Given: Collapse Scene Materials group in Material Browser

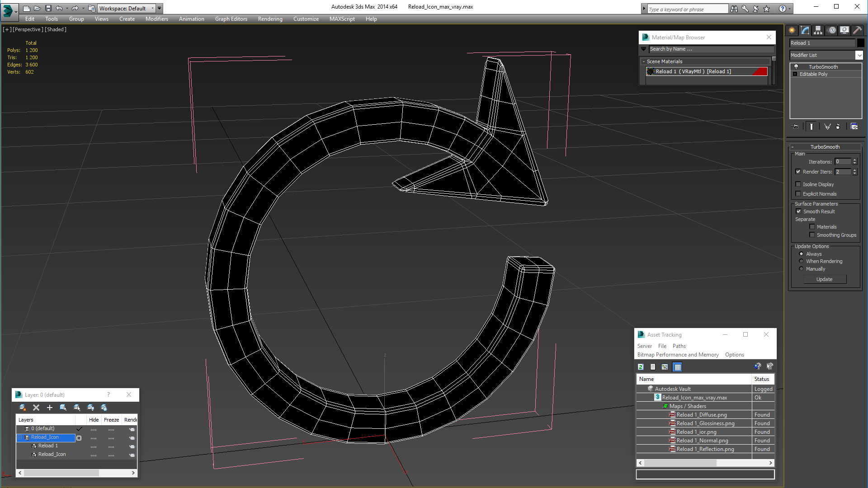Looking at the screenshot, I should pos(705,61).
